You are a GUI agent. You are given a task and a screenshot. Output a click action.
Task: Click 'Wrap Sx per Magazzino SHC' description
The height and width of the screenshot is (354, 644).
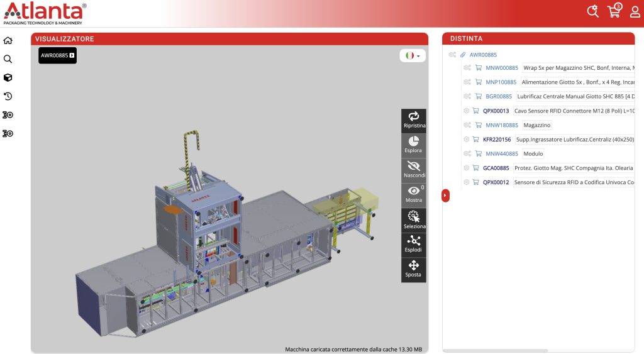(579, 68)
